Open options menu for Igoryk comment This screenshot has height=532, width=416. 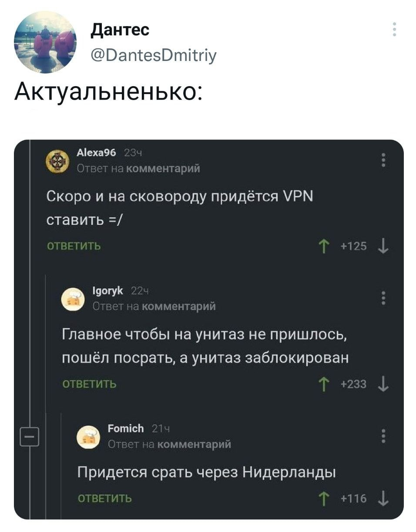pos(383,298)
